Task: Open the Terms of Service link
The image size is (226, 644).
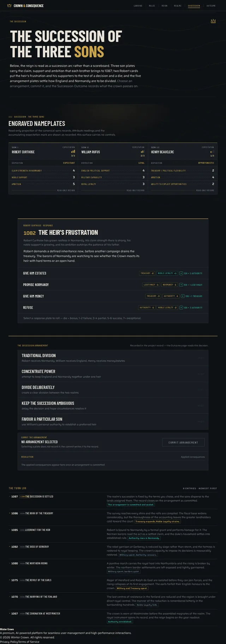Action: (x=29, y=642)
